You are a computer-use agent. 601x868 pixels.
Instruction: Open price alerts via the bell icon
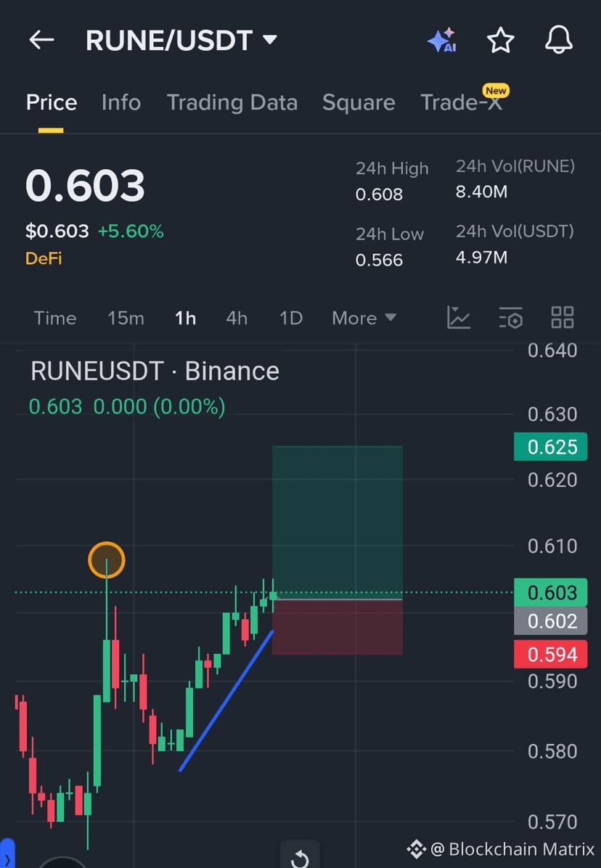[558, 40]
